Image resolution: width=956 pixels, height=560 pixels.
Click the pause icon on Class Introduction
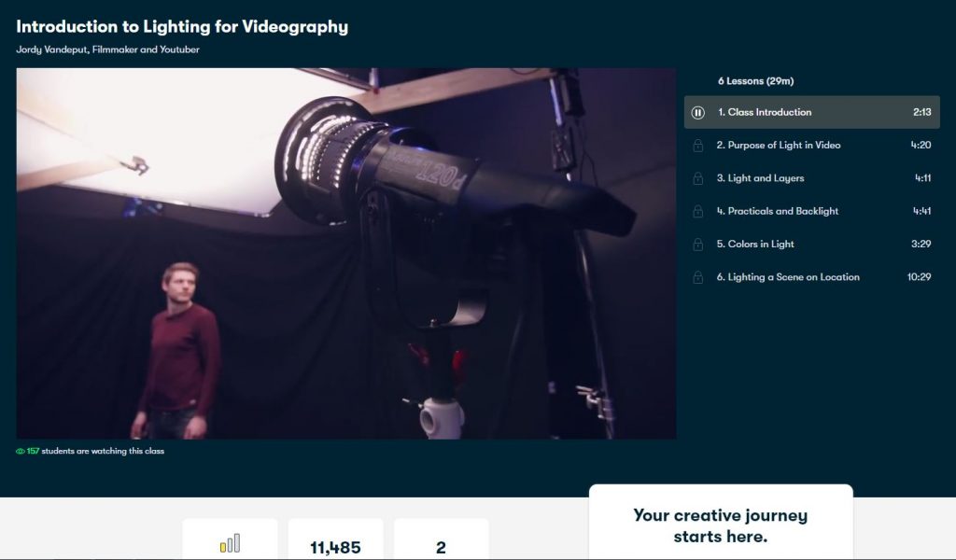697,112
